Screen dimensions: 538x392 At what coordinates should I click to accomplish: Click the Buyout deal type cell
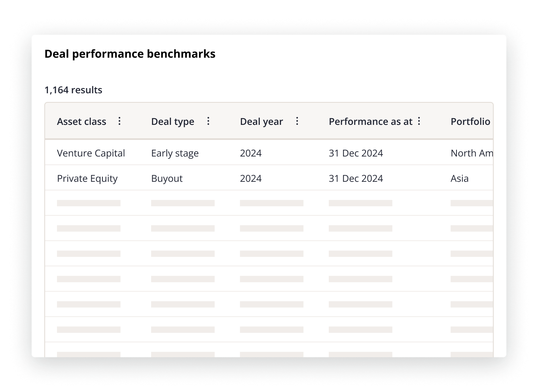[x=167, y=179]
